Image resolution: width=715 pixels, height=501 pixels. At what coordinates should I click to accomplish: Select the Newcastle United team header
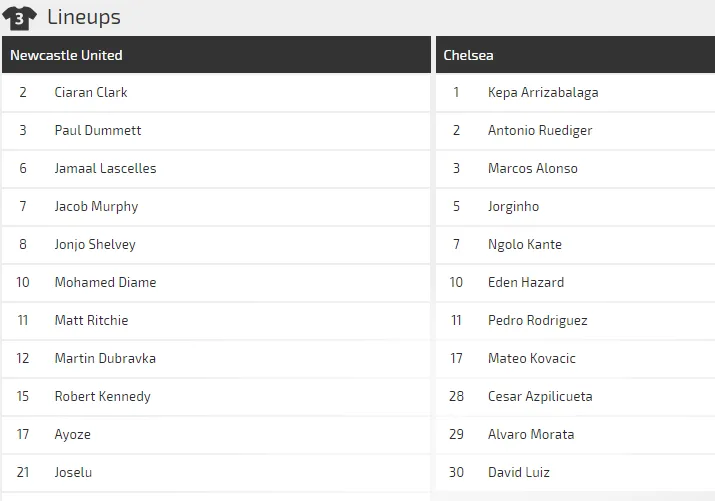pos(66,55)
